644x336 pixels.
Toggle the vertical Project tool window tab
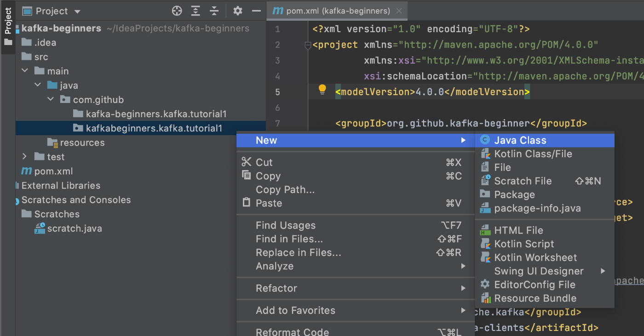coord(8,26)
